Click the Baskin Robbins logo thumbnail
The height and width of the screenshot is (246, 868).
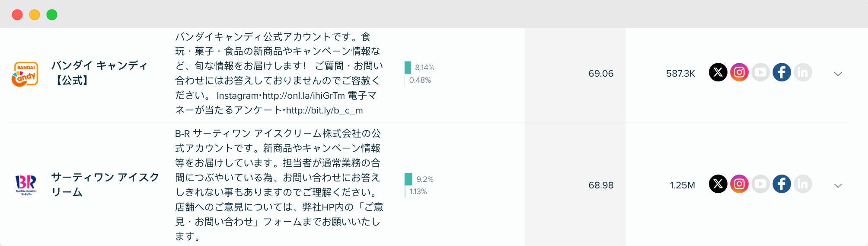[26, 184]
